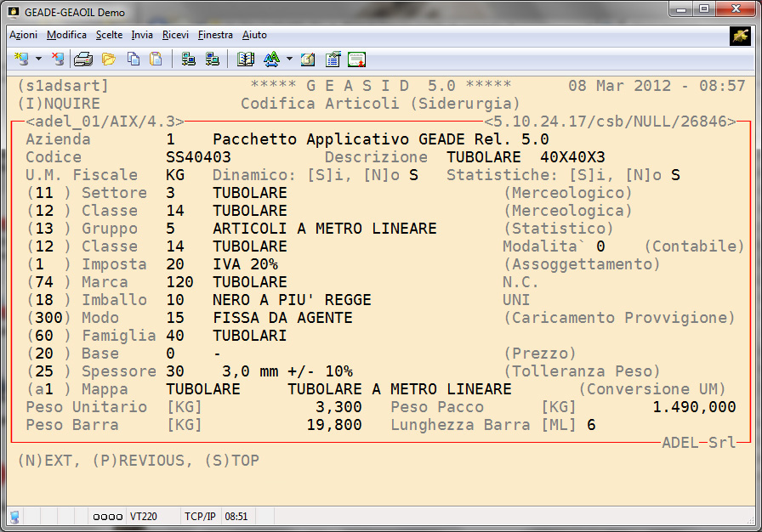
Task: Expand the dropdown arrow next to font icon
Action: (289, 59)
